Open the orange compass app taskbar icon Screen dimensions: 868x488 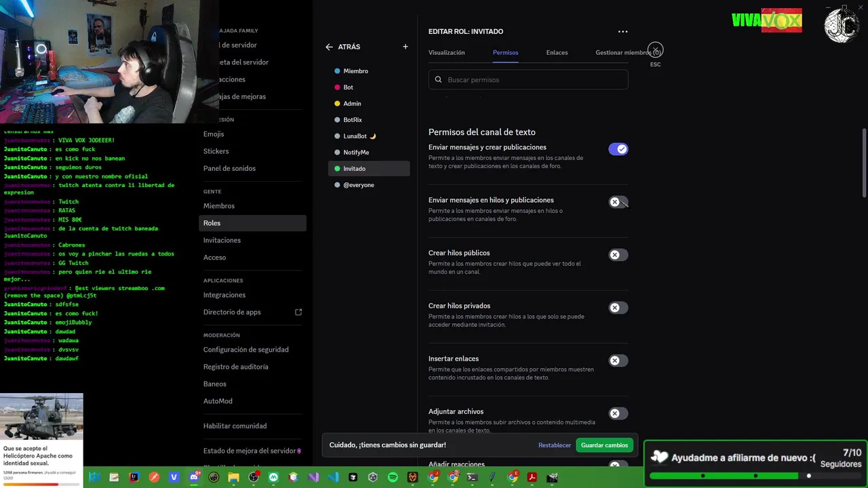point(154,477)
